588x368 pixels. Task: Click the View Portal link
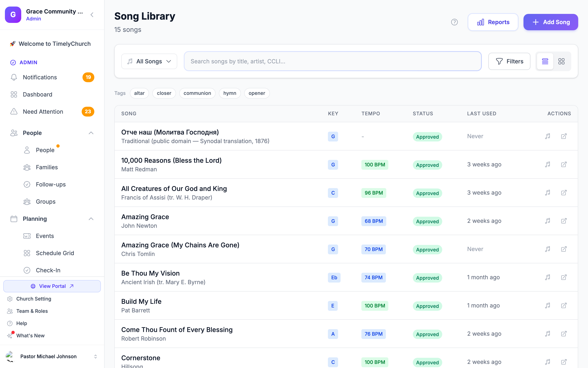click(x=52, y=286)
